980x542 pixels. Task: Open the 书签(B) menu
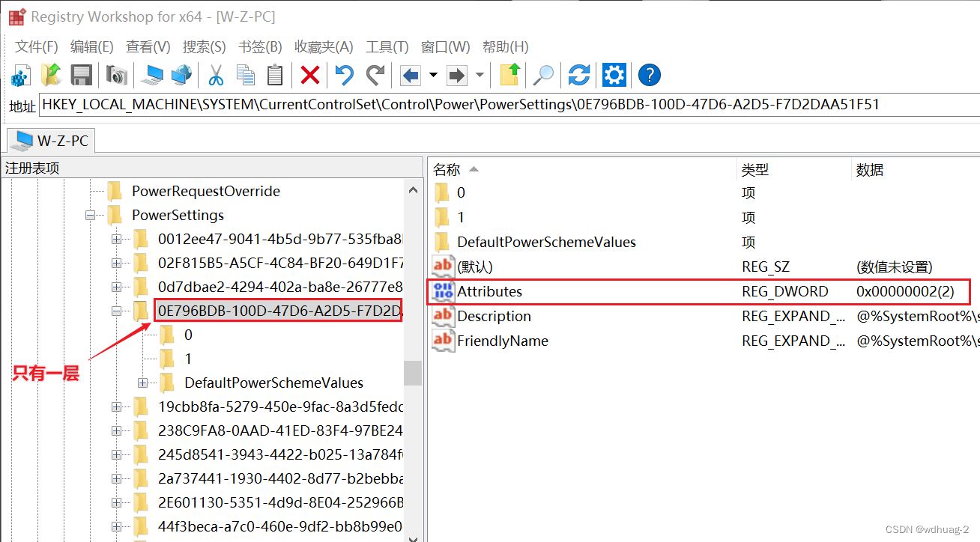(260, 46)
